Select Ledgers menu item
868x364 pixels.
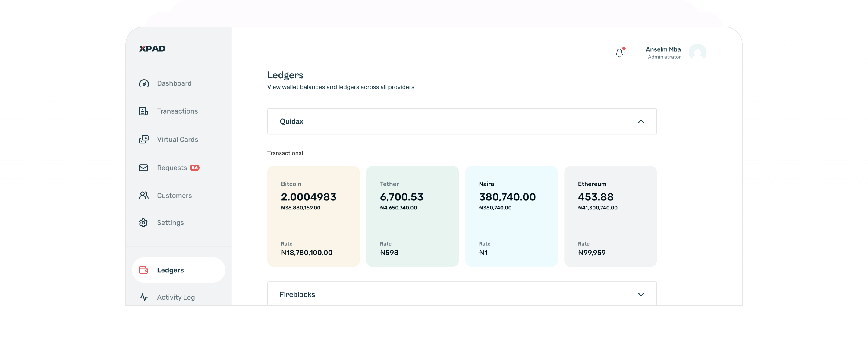179,270
